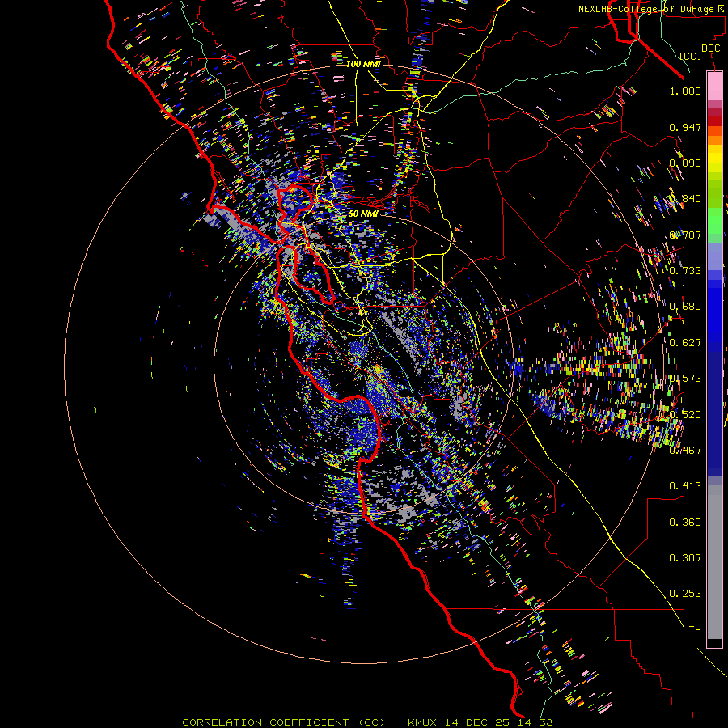Screen dimensions: 728x728
Task: Select the 0.893 scale value
Action: pyautogui.click(x=685, y=163)
